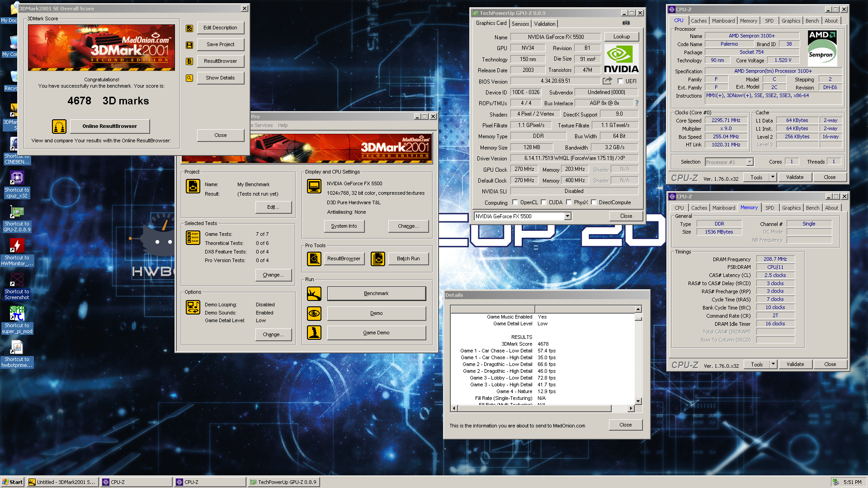Click the Options demo settings icon
Image resolution: width=868 pixels, height=488 pixels.
tap(193, 307)
